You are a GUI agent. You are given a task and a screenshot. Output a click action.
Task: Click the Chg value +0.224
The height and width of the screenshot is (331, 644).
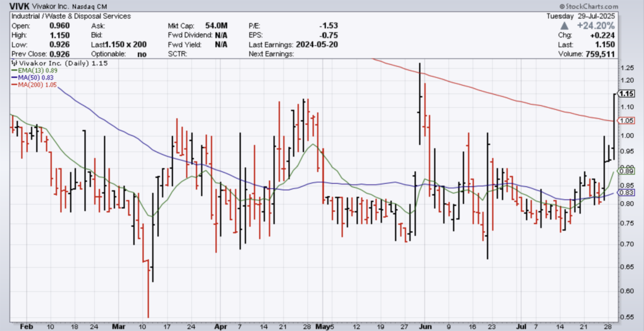pyautogui.click(x=603, y=35)
